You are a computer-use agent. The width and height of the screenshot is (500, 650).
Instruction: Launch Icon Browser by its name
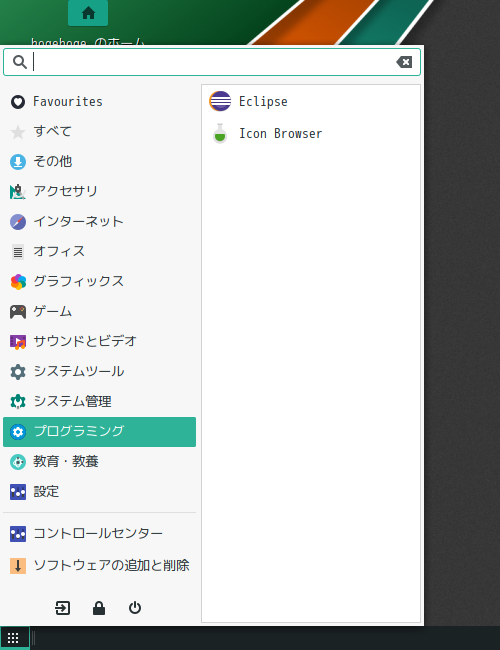pyautogui.click(x=281, y=133)
